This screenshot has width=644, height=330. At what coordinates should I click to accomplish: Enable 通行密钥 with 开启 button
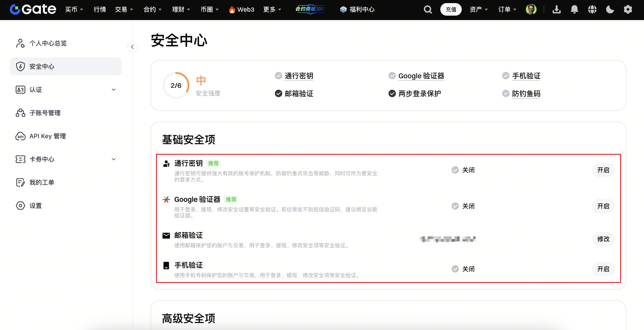(603, 170)
